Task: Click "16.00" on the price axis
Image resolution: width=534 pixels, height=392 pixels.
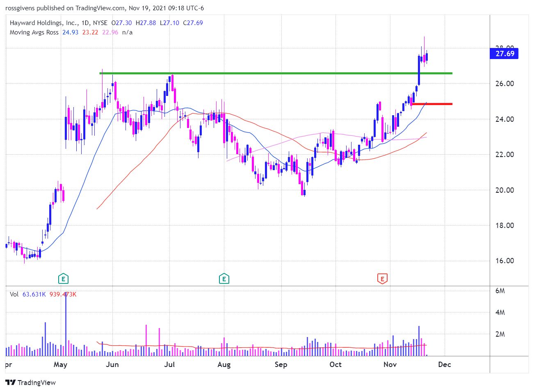Action: tap(504, 261)
